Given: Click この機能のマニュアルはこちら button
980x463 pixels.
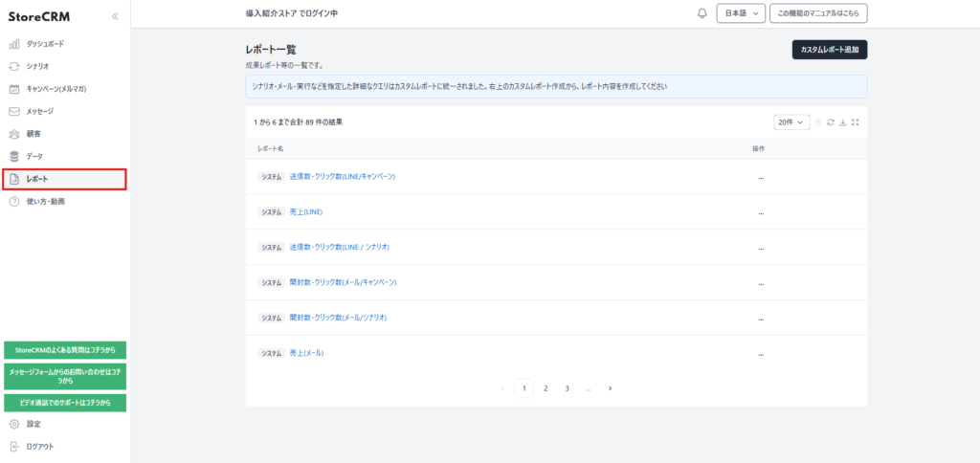Looking at the screenshot, I should coord(824,13).
